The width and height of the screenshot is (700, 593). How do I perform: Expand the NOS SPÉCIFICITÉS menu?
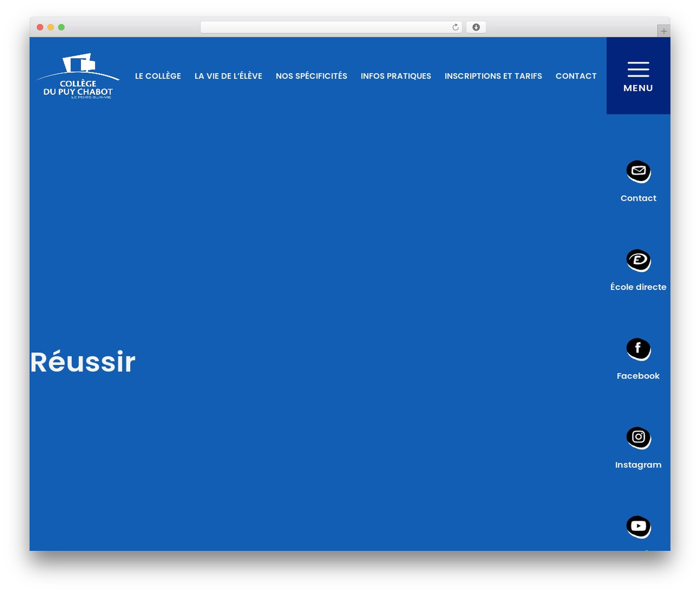[x=311, y=76]
